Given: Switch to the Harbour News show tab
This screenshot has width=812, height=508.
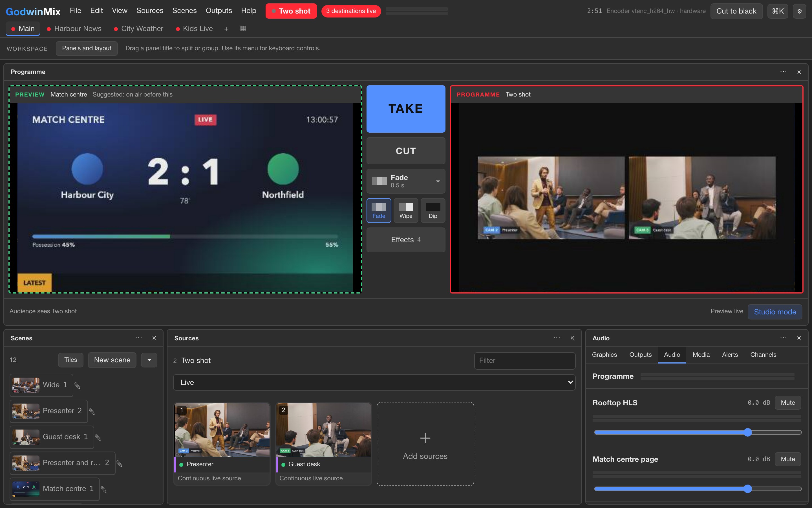Looking at the screenshot, I should point(74,29).
